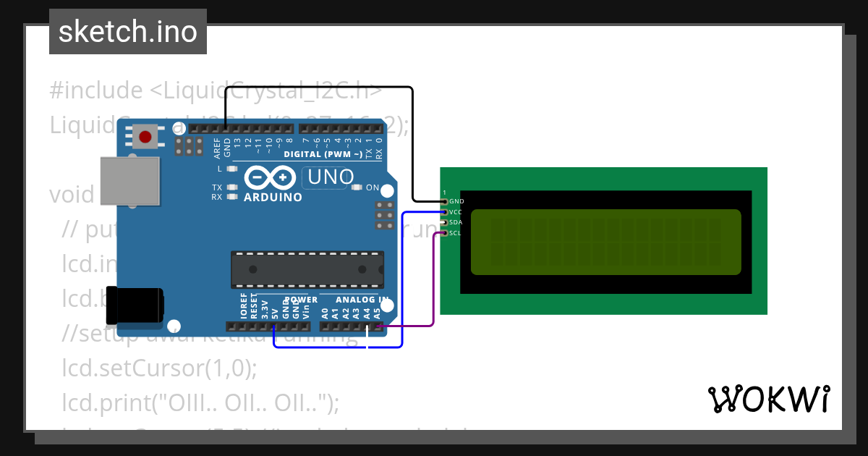Click the RX LED indicator
The image size is (868, 456).
click(231, 197)
